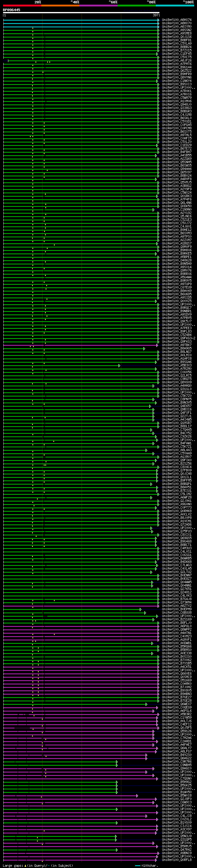197x868 pixels.
Task: Select hit label UniRef100_Q8VU09
Action: [176, 382]
